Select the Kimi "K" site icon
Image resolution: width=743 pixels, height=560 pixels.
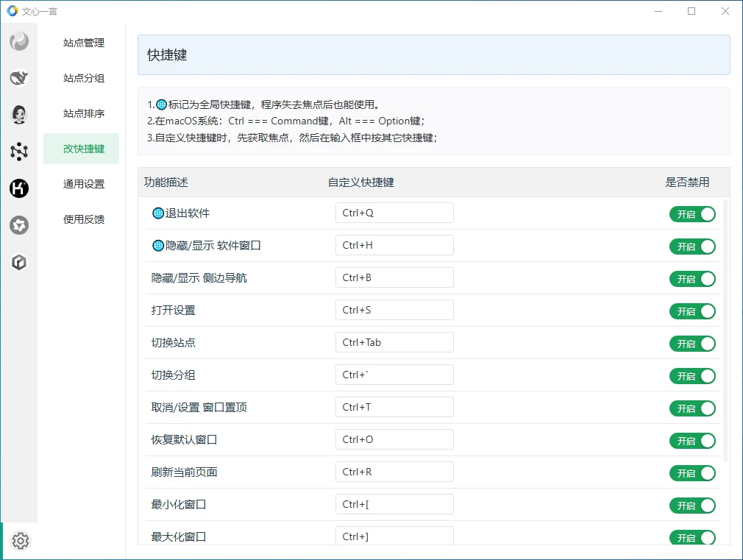coord(19,188)
